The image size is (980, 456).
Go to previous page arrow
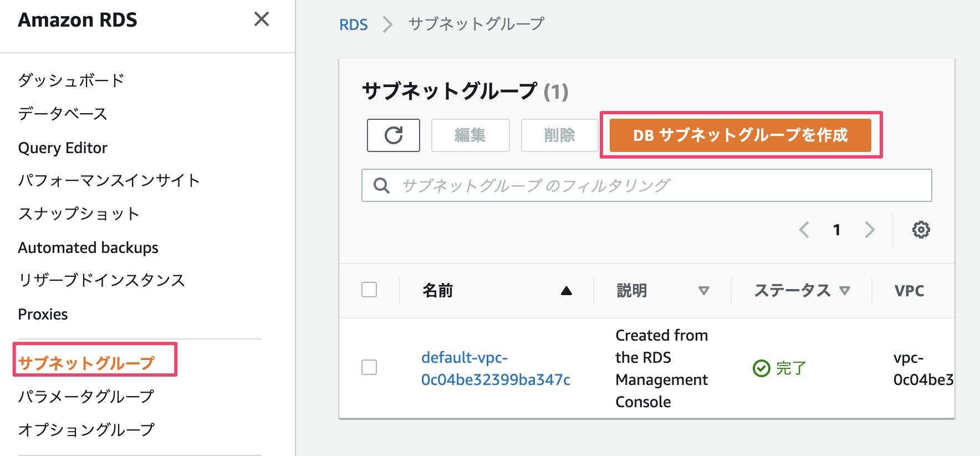coord(804,230)
